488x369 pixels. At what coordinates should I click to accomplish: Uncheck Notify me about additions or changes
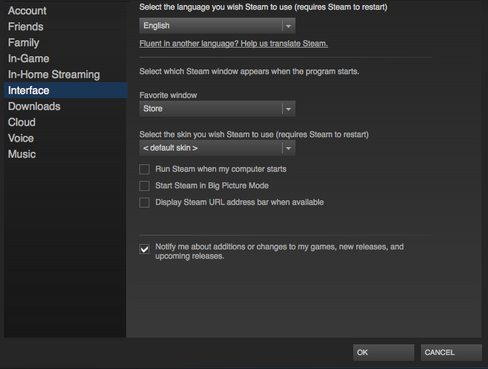pyautogui.click(x=144, y=249)
